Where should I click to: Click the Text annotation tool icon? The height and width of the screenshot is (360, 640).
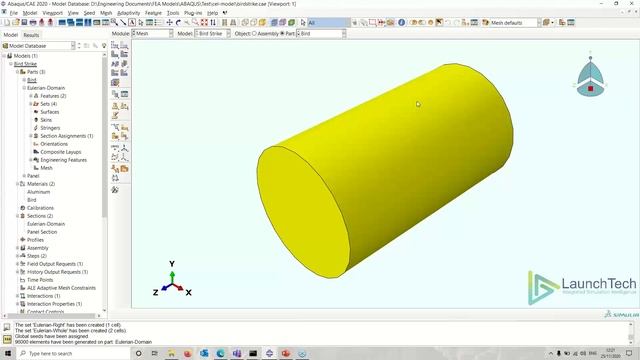coord(132,22)
